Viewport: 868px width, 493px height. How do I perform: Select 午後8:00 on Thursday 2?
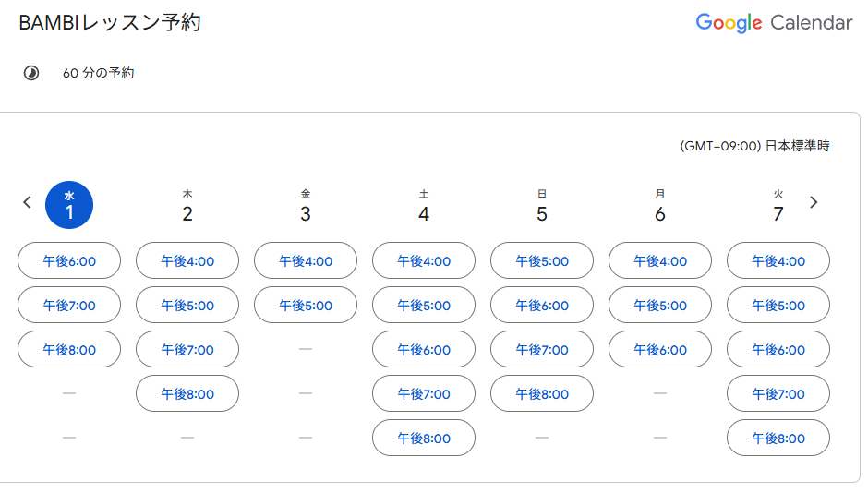187,394
